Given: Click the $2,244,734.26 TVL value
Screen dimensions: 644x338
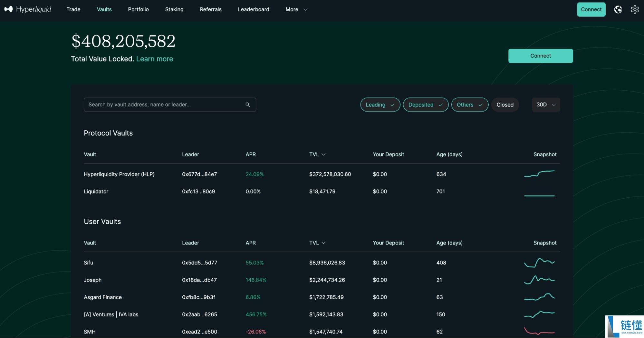Looking at the screenshot, I should [x=327, y=280].
